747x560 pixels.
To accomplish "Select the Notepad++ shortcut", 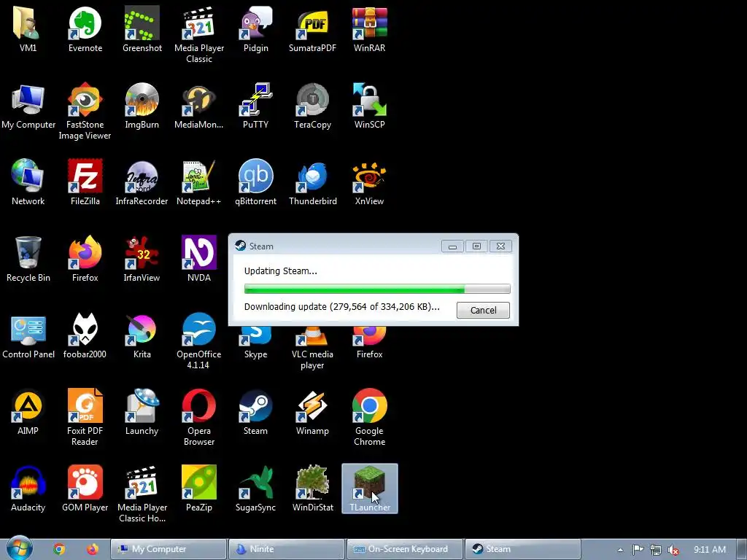I will click(198, 183).
